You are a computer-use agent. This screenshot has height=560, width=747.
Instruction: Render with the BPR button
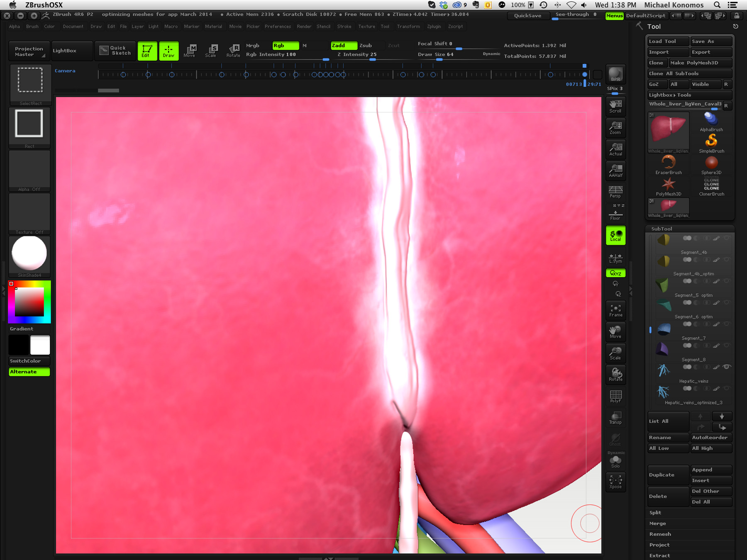tap(615, 75)
